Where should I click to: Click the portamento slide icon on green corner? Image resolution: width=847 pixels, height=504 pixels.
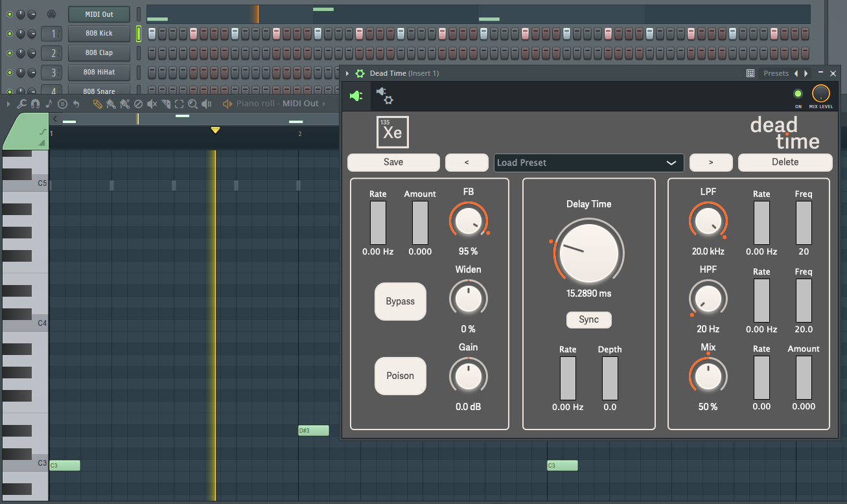coord(43,132)
